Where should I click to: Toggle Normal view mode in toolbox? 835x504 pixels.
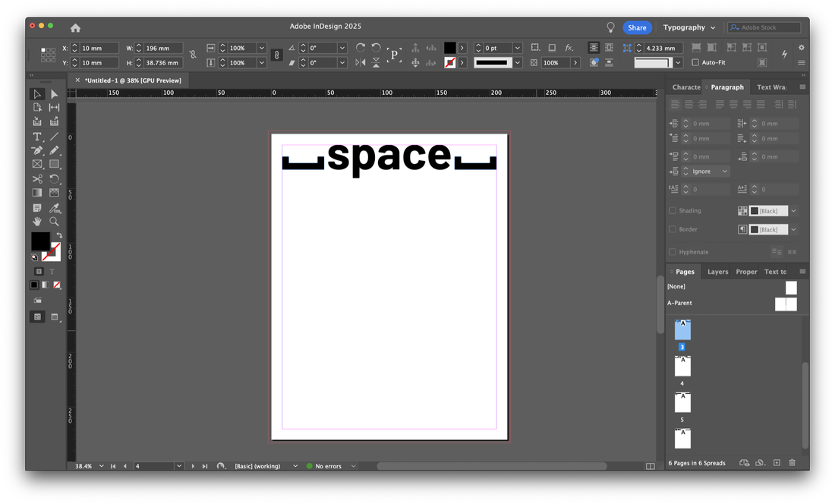37,317
